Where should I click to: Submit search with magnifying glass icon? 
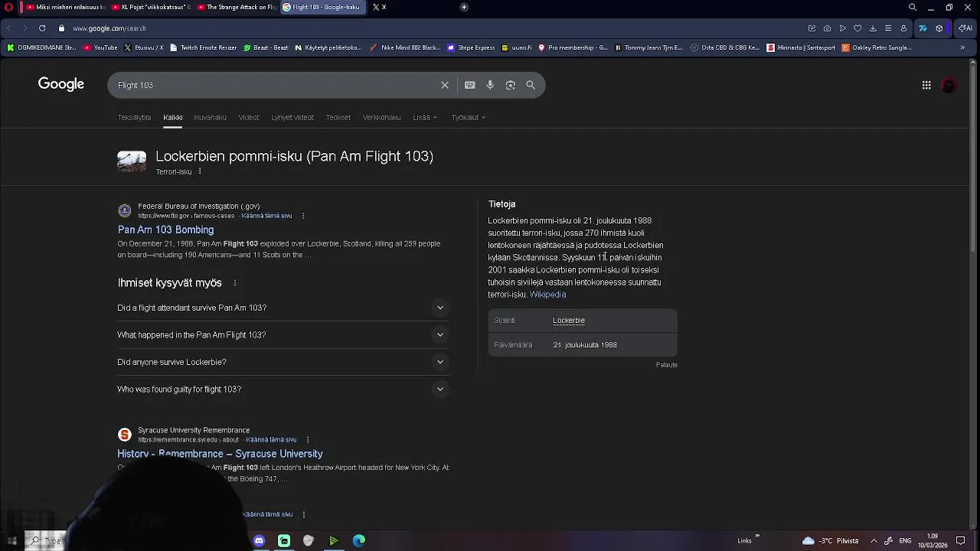pos(531,85)
